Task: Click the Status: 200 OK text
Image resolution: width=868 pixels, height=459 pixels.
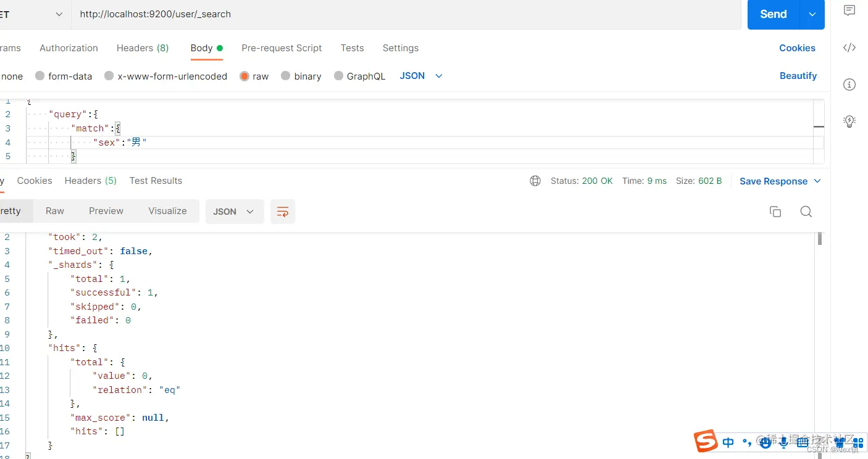Action: click(x=582, y=181)
